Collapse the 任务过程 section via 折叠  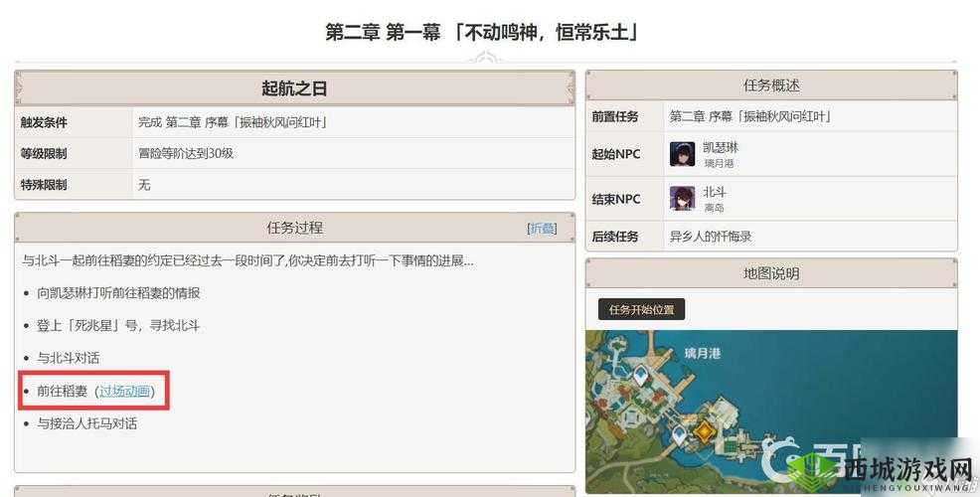point(542,229)
